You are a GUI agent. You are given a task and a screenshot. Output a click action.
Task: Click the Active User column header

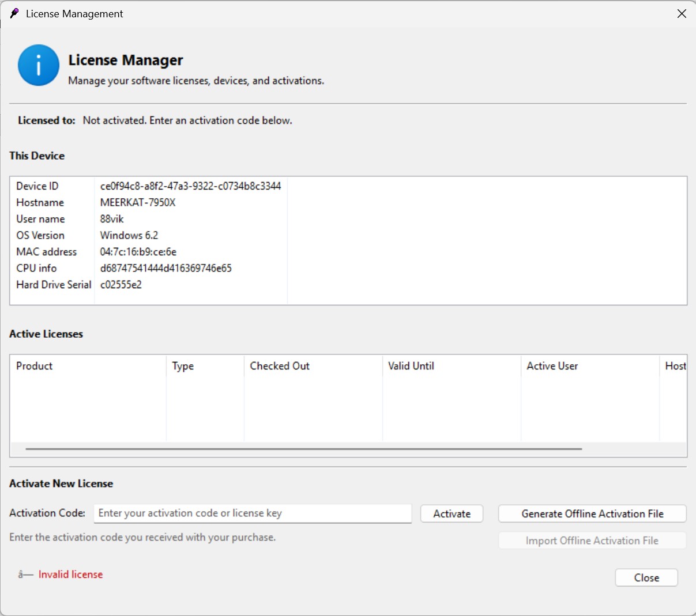[590, 366]
